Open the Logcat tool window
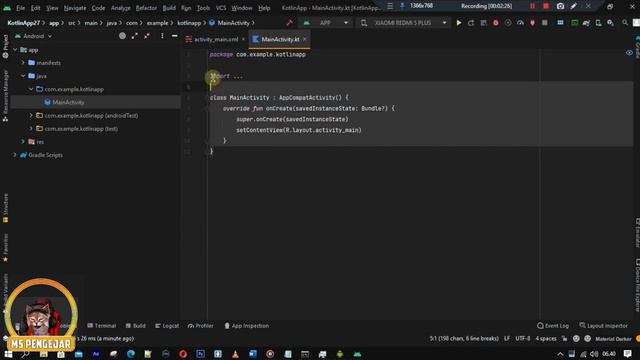Viewport: 640px width, 360px height. (167, 326)
